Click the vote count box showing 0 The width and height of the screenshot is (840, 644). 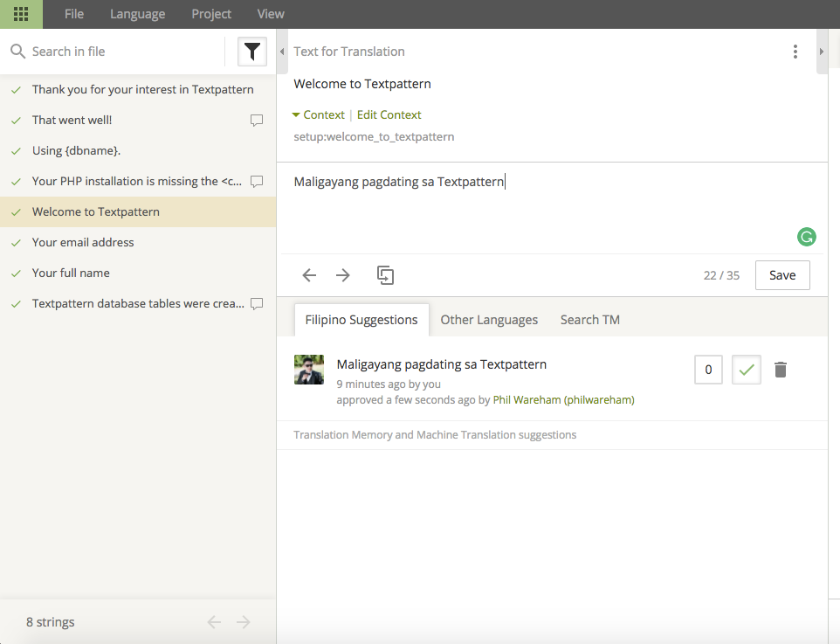[x=708, y=370]
